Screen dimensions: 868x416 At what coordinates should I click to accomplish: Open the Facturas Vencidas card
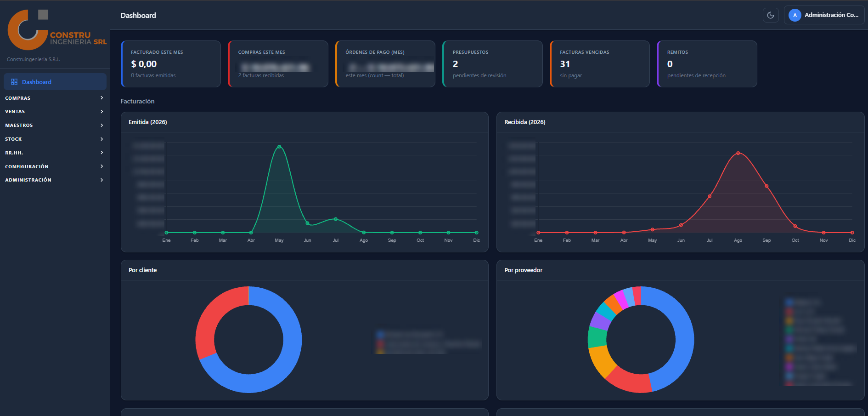(x=600, y=64)
